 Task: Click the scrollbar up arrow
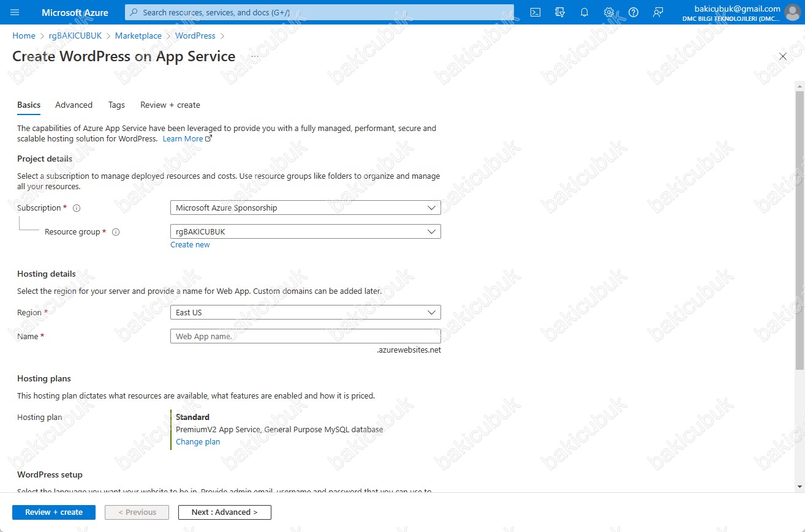pyautogui.click(x=799, y=86)
